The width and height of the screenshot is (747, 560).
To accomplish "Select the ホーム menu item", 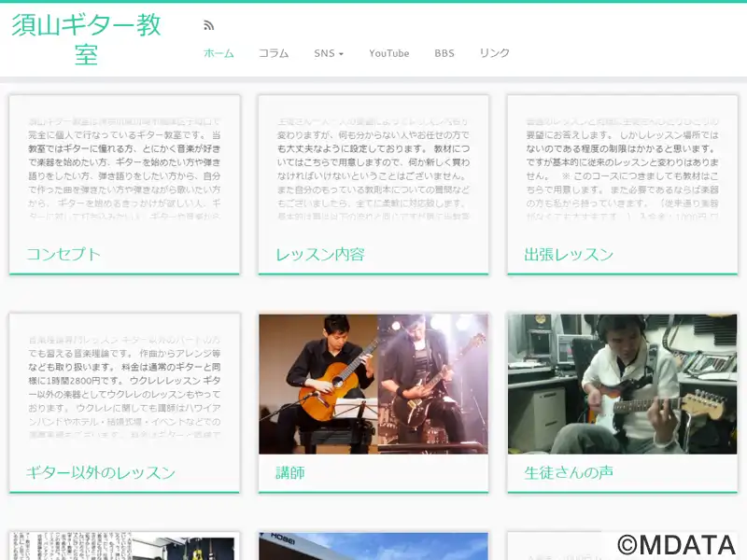I will 218,53.
